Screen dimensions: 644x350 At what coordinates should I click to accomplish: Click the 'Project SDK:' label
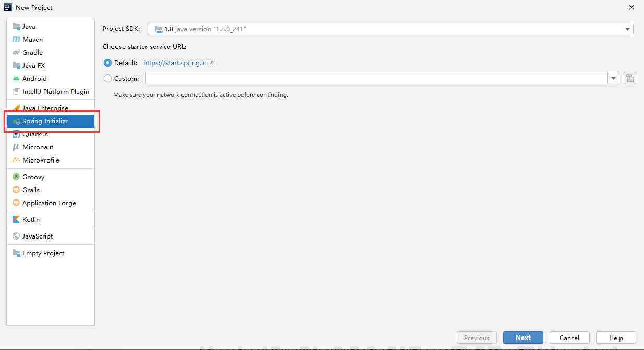tap(121, 29)
